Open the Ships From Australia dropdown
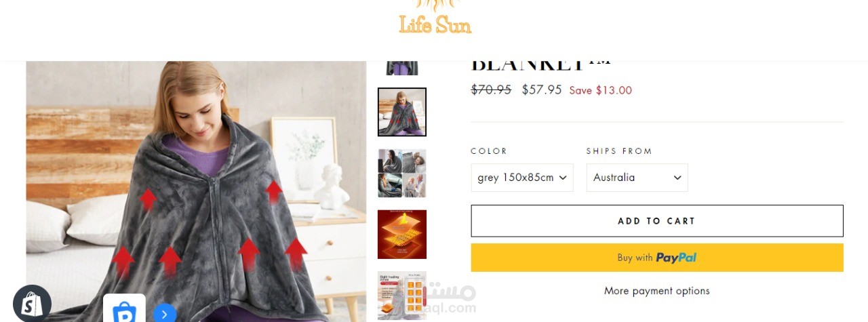The width and height of the screenshot is (868, 322). (x=637, y=178)
